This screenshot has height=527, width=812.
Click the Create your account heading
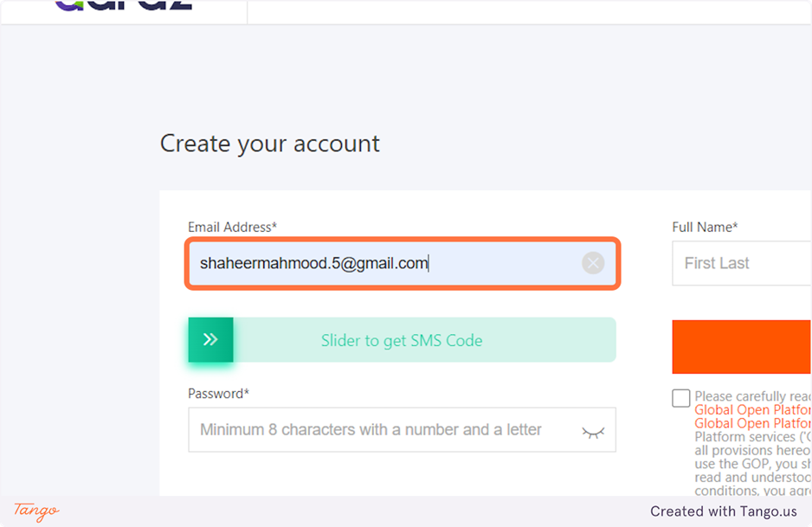point(270,144)
